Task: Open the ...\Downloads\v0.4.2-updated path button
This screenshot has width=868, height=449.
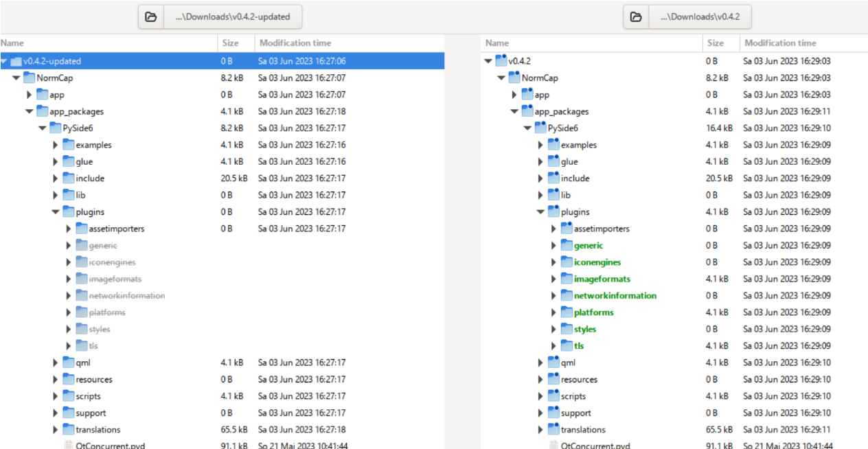Action: pos(233,16)
